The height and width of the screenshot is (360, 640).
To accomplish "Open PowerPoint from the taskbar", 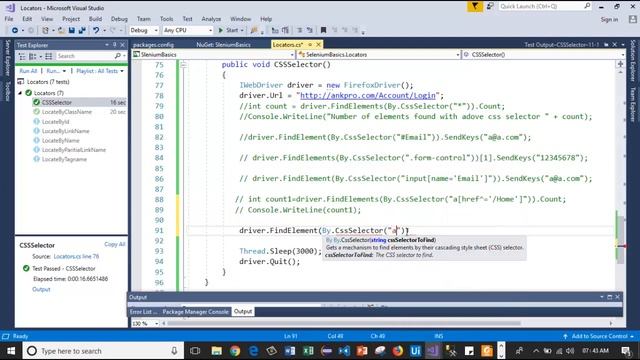I will click(x=362, y=351).
